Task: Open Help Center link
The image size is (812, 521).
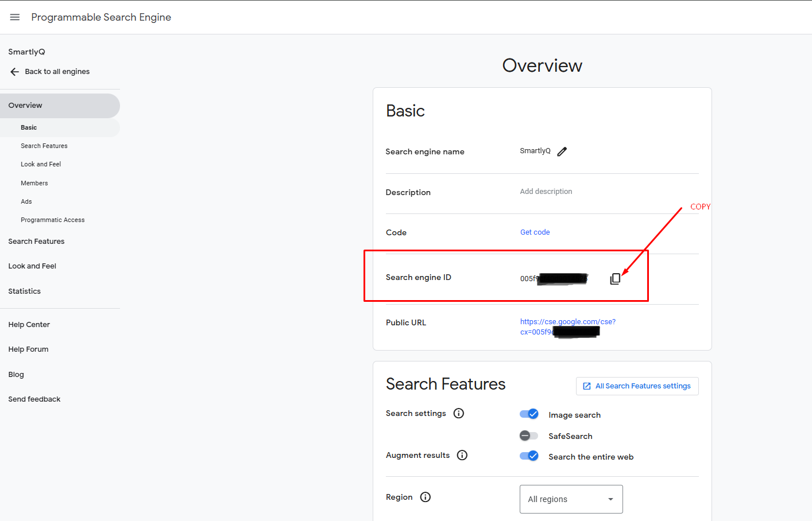Action: click(29, 325)
